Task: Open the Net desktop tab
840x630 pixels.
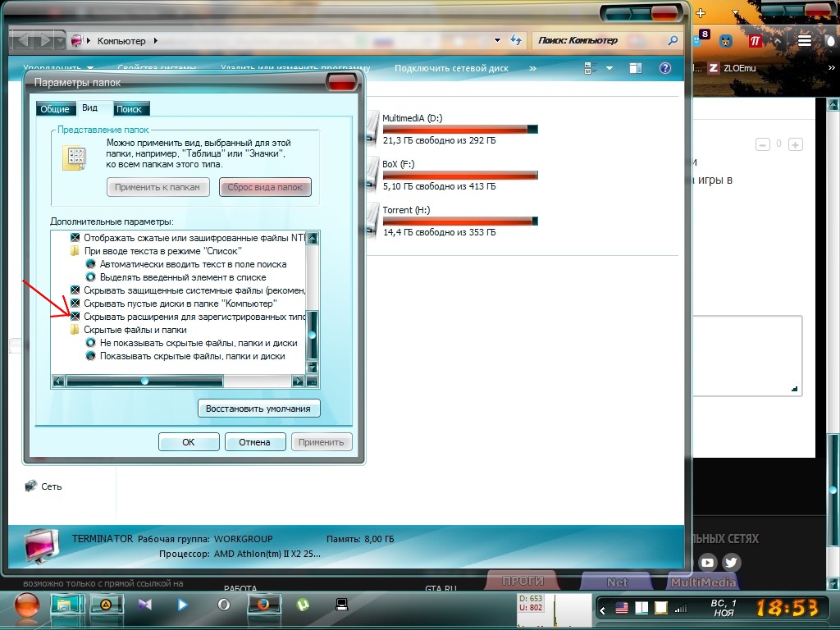Action: [x=617, y=582]
